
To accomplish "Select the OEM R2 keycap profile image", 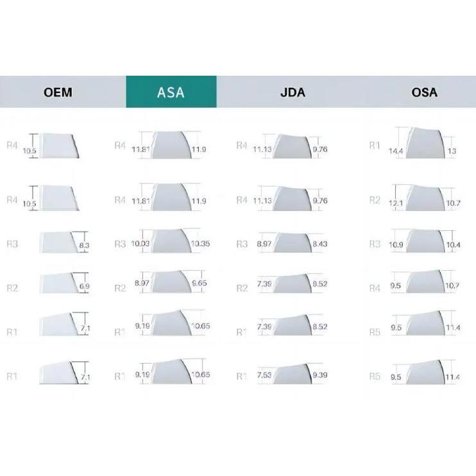I will (x=59, y=284).
